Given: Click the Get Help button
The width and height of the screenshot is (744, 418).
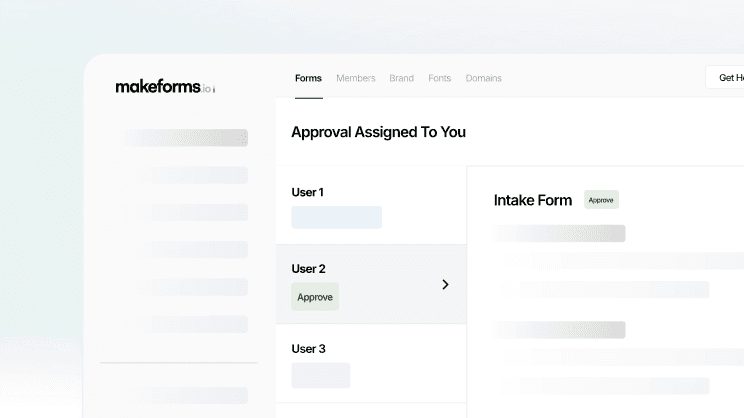Looking at the screenshot, I should tap(726, 78).
